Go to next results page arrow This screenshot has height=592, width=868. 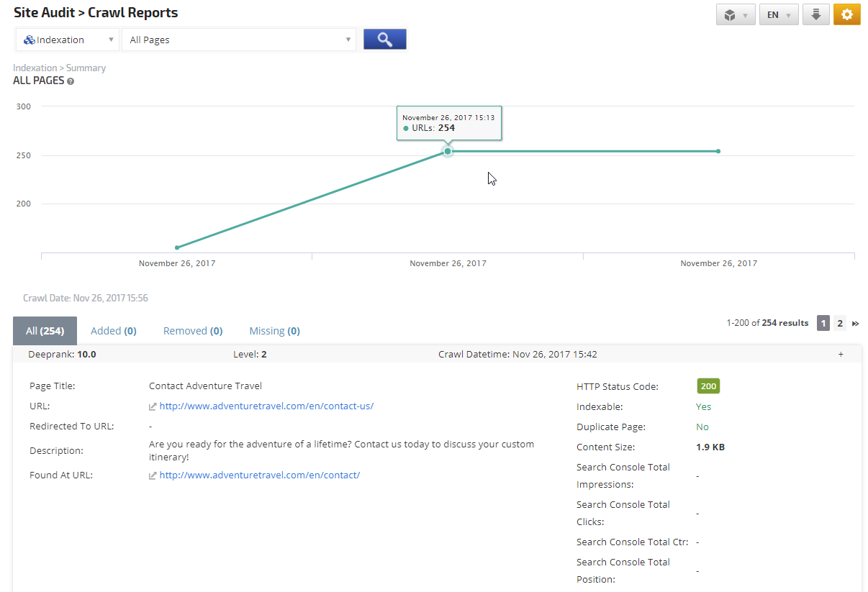tap(856, 324)
